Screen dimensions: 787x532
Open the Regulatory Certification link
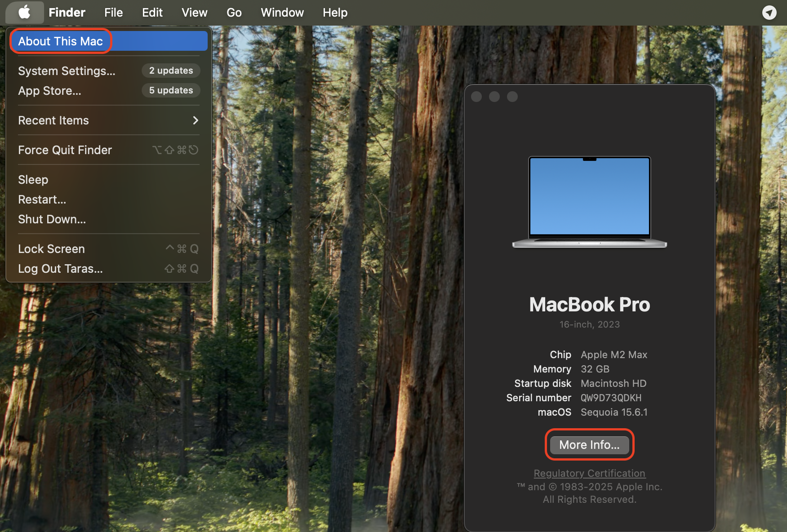tap(589, 473)
